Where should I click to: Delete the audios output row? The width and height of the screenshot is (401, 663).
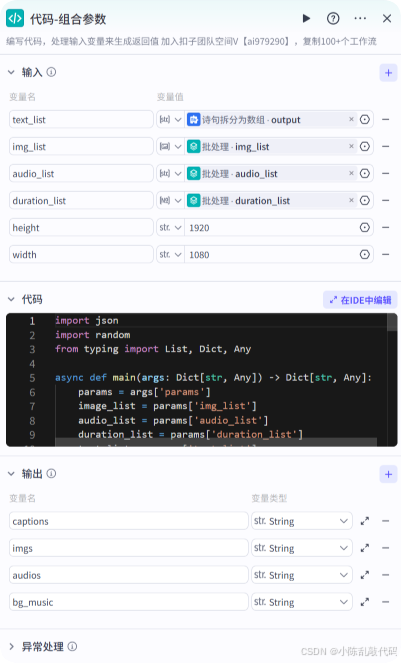click(385, 575)
